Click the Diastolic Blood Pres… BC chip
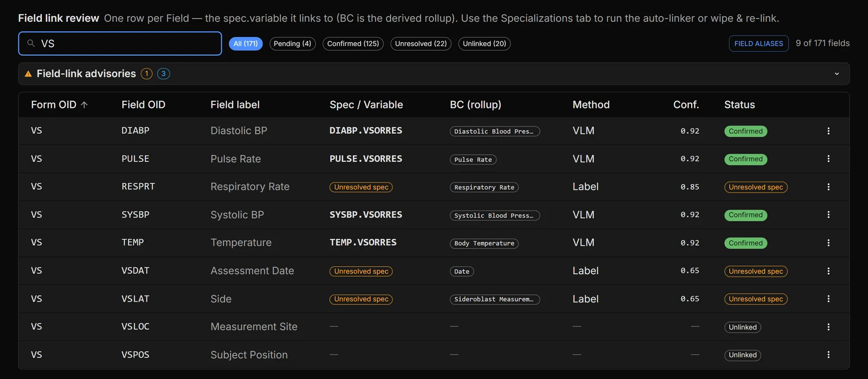This screenshot has width=868, height=379. pos(495,131)
